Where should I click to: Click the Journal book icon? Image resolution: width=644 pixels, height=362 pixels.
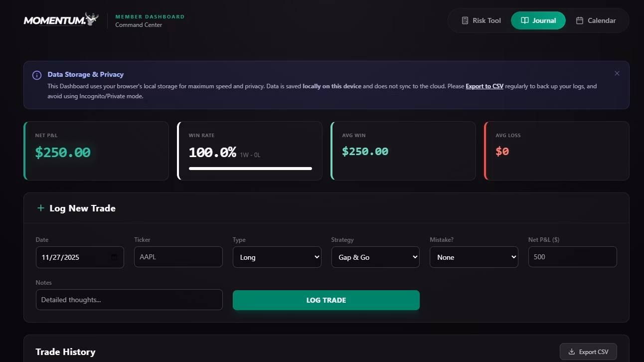525,20
